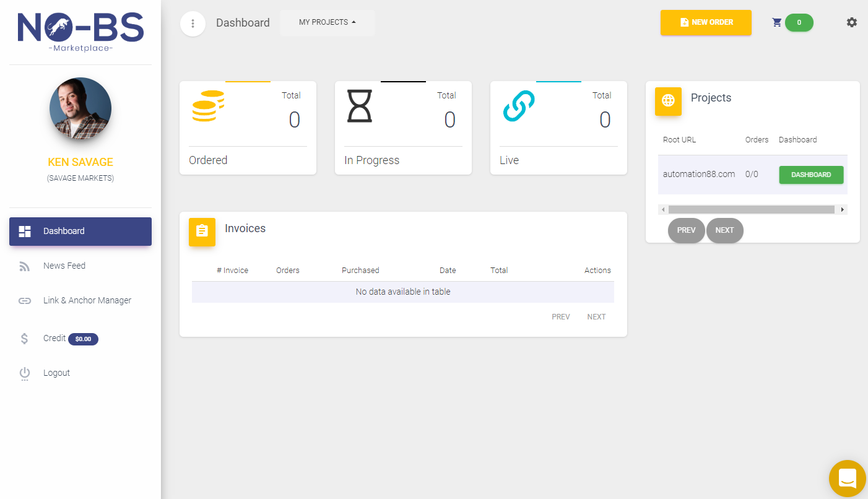Click 'No data available in table' row

tap(403, 292)
